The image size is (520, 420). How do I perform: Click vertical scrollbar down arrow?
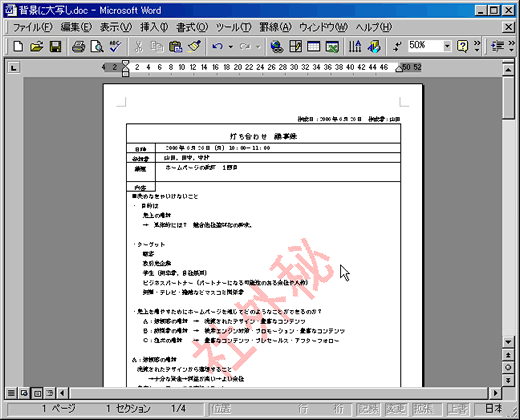508,342
